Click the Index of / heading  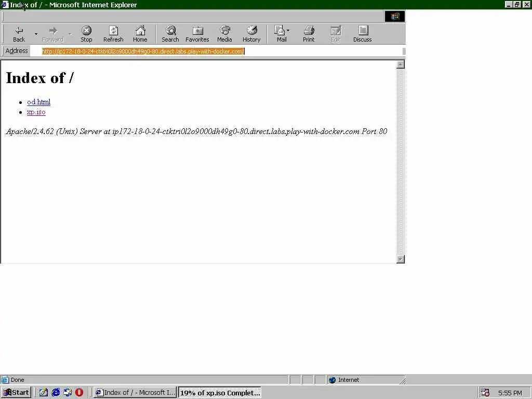point(39,78)
